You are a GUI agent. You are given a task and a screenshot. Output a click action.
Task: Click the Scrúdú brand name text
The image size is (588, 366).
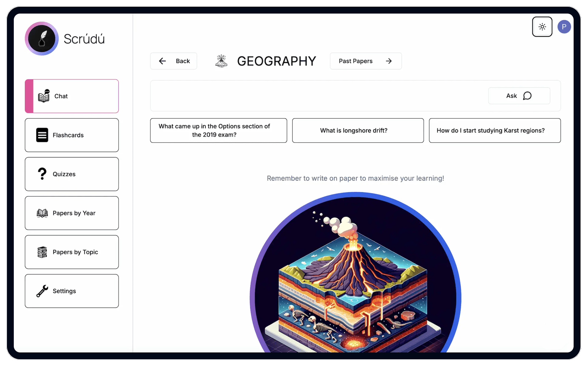[84, 39]
